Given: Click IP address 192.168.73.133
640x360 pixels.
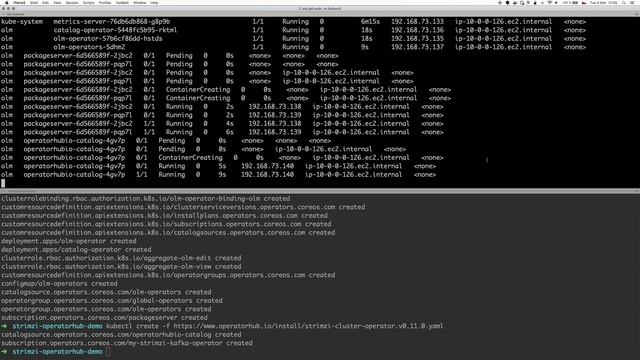Looking at the screenshot, I should [418, 22].
